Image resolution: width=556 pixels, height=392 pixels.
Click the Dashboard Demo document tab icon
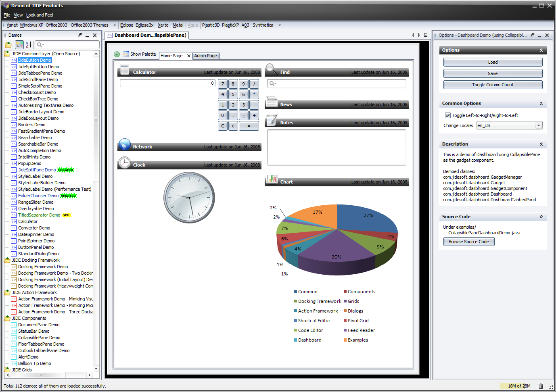tap(110, 35)
